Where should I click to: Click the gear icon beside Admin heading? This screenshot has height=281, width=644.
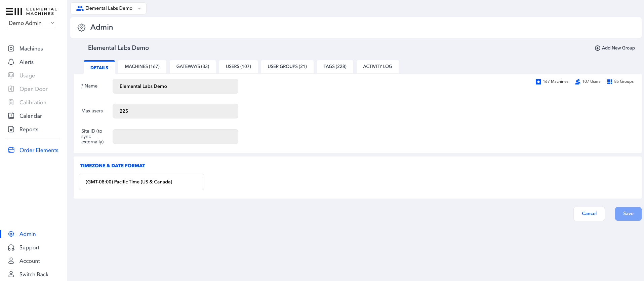81,27
